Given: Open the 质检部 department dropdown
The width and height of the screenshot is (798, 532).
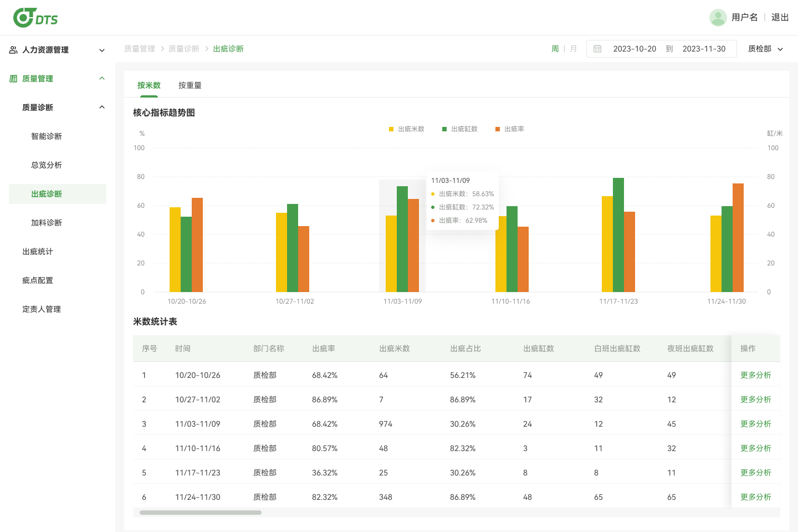Looking at the screenshot, I should pos(766,49).
